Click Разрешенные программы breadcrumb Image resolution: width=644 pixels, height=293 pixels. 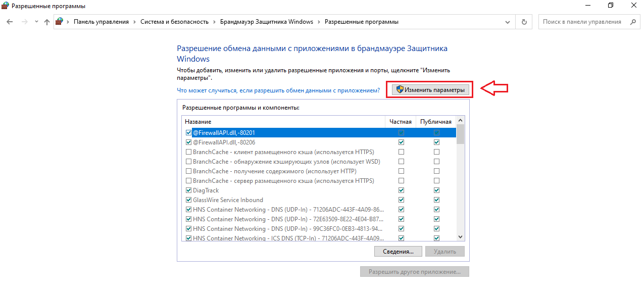(x=361, y=22)
